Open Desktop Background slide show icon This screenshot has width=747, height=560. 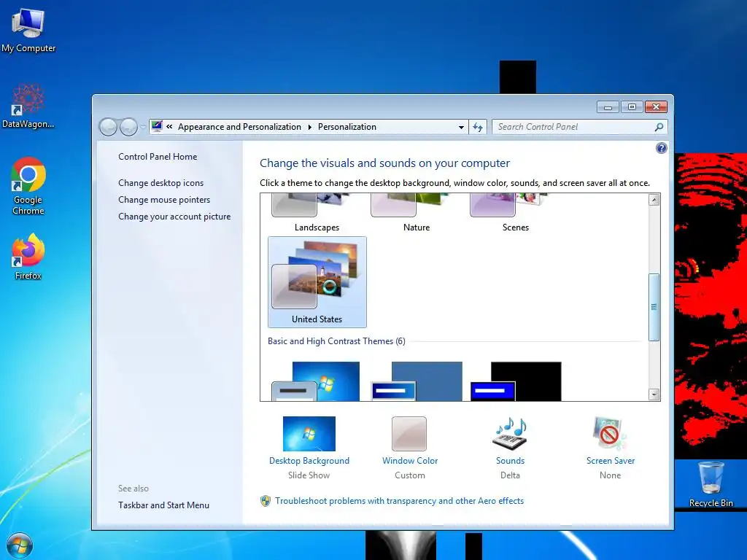pos(309,434)
